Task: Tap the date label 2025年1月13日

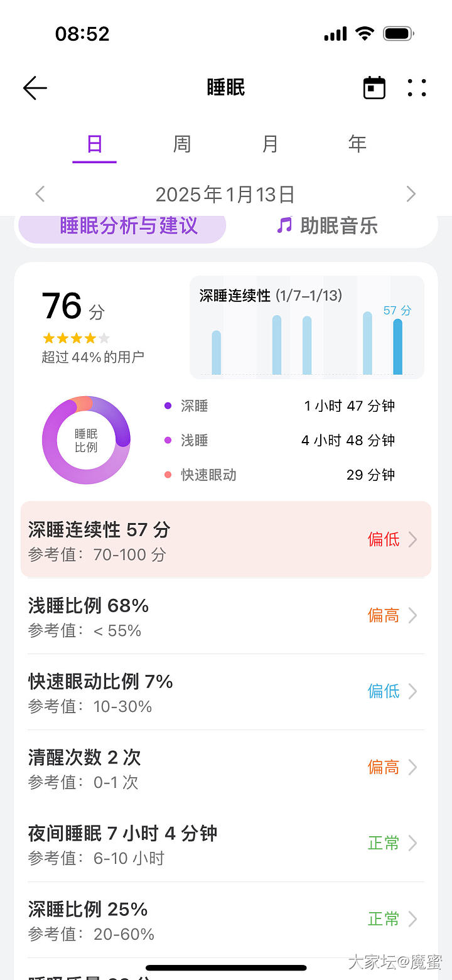Action: tap(225, 194)
